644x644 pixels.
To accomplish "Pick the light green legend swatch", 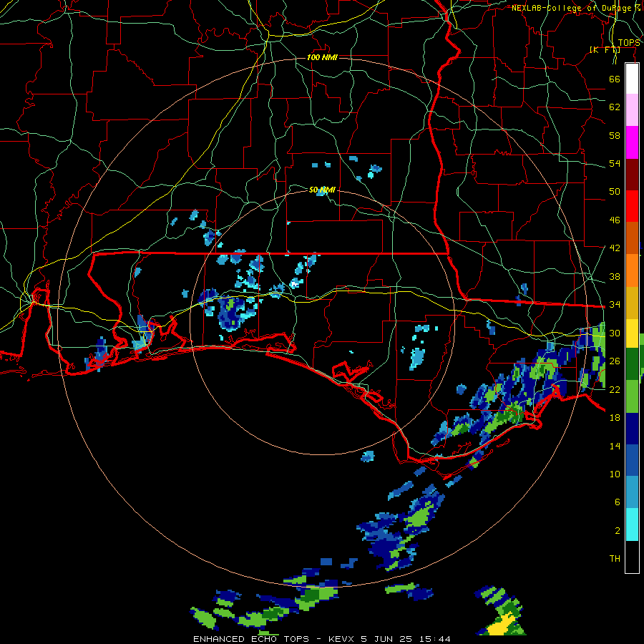I will point(632,396).
